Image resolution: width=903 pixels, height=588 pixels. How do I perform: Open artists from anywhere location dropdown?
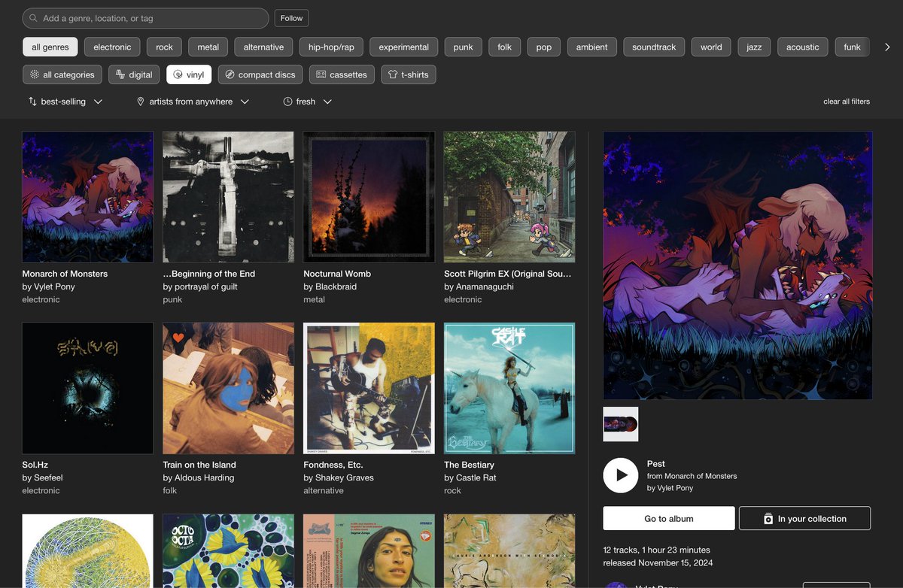(193, 102)
